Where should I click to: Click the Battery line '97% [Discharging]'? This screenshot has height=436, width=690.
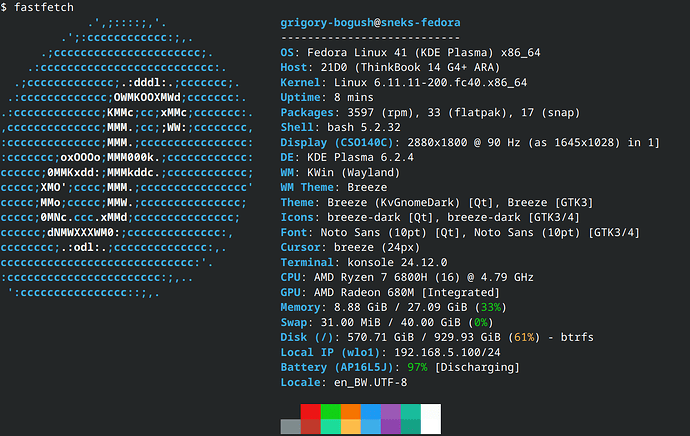coord(463,368)
